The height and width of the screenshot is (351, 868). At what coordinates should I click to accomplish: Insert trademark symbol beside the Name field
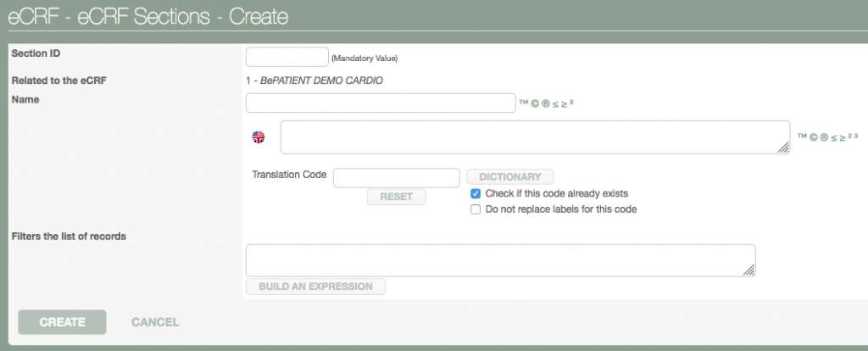click(x=524, y=103)
